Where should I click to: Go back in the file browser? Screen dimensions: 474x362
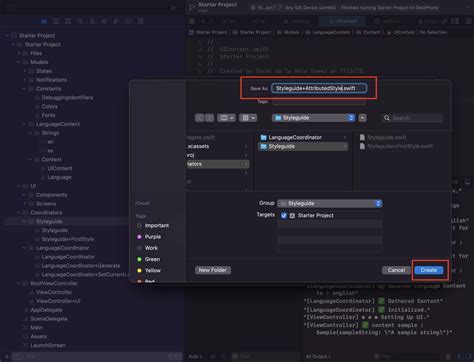(x=199, y=118)
